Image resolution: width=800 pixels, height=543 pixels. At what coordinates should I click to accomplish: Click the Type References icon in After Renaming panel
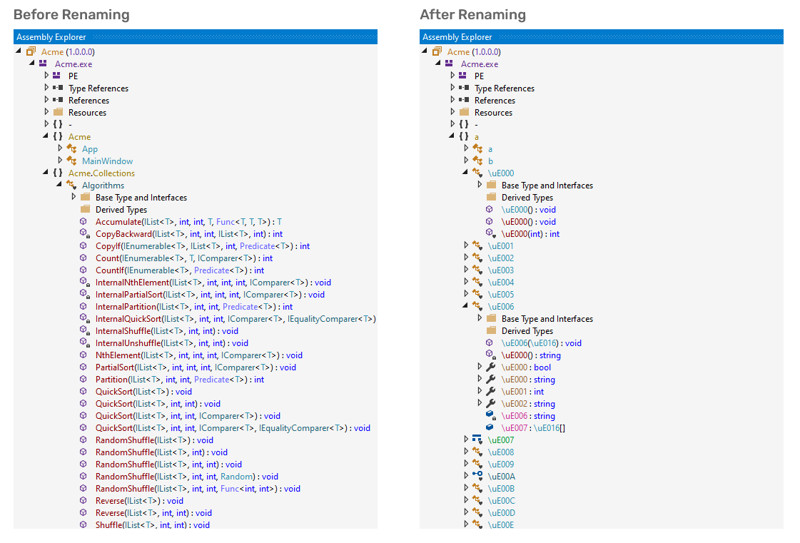click(x=464, y=88)
